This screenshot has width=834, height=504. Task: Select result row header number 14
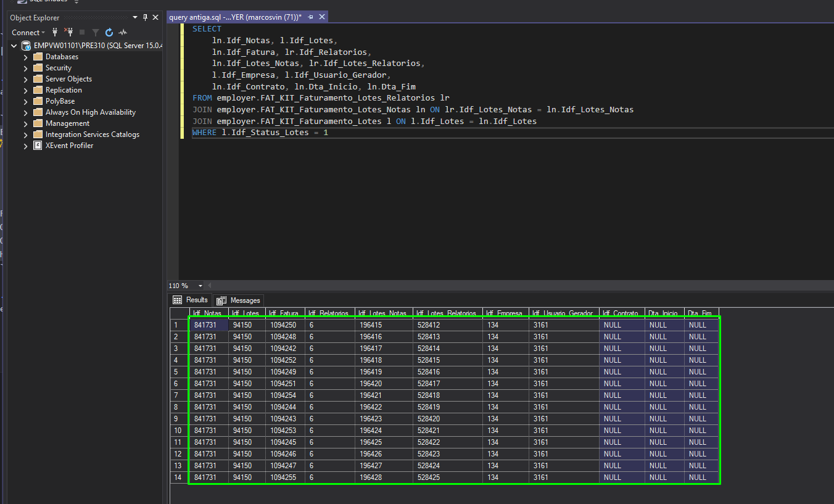coord(179,477)
